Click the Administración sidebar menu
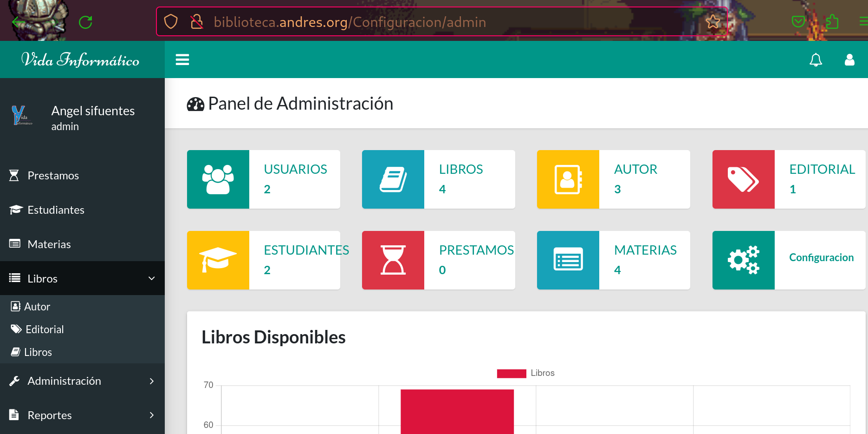Image resolution: width=868 pixels, height=434 pixels. point(82,381)
